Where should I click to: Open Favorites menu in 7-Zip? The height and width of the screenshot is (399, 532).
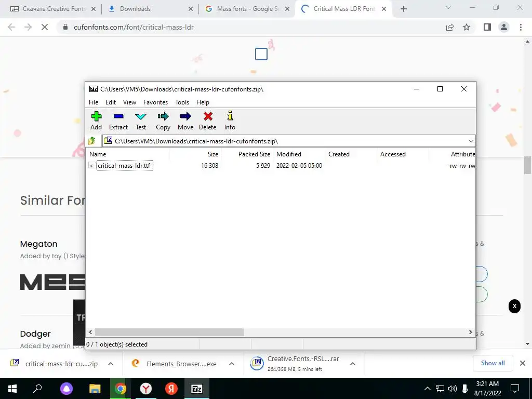[x=155, y=102]
